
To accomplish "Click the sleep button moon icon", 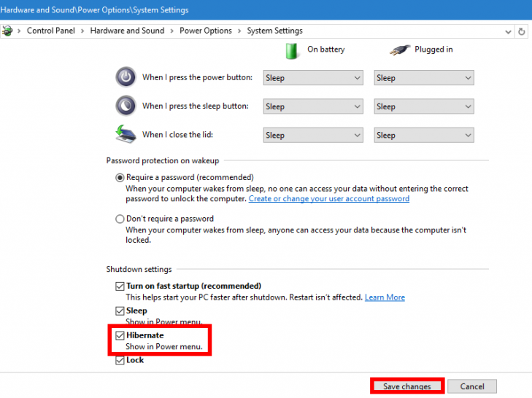I will pyautogui.click(x=126, y=106).
